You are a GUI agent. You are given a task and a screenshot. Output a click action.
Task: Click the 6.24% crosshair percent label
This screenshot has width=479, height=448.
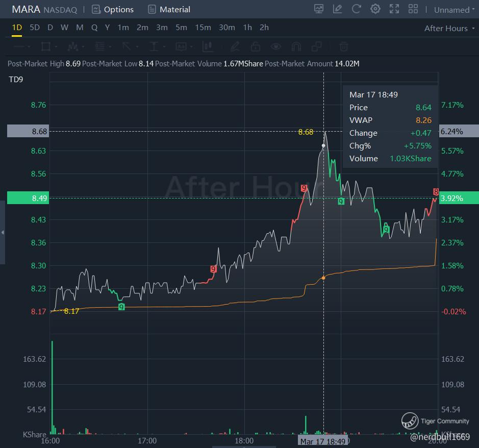[x=459, y=131]
